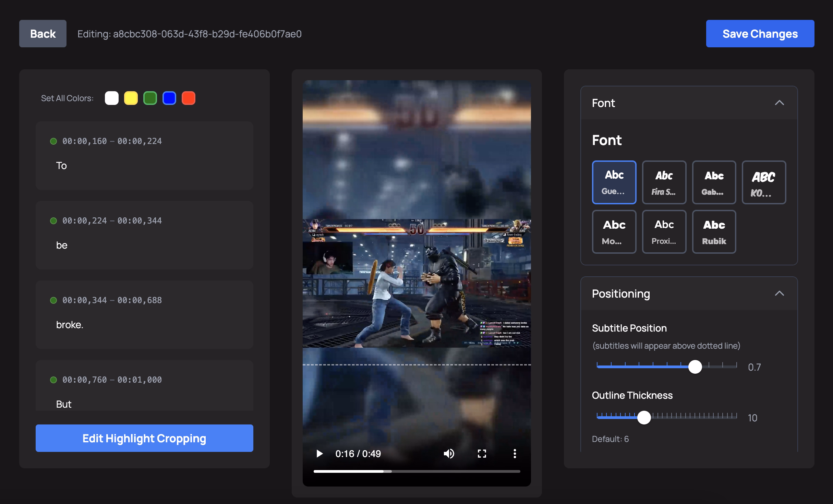
Task: Save Changes to the edit
Action: [x=760, y=34]
